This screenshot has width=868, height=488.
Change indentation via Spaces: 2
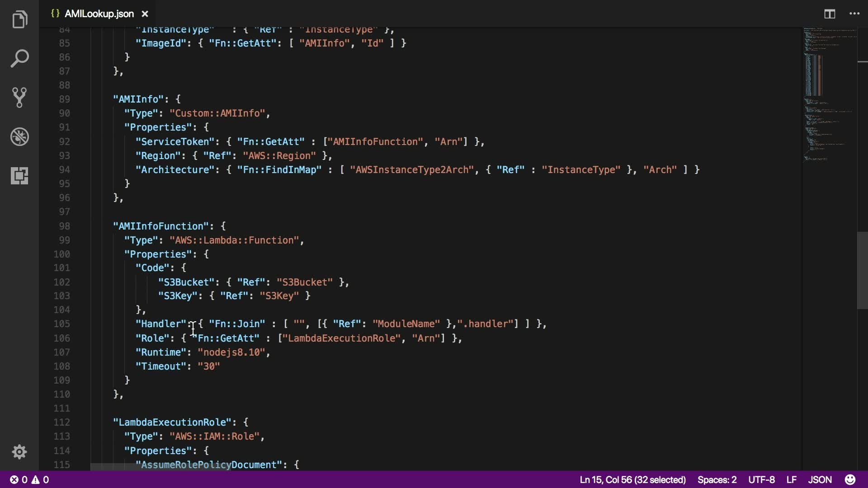pos(717,479)
